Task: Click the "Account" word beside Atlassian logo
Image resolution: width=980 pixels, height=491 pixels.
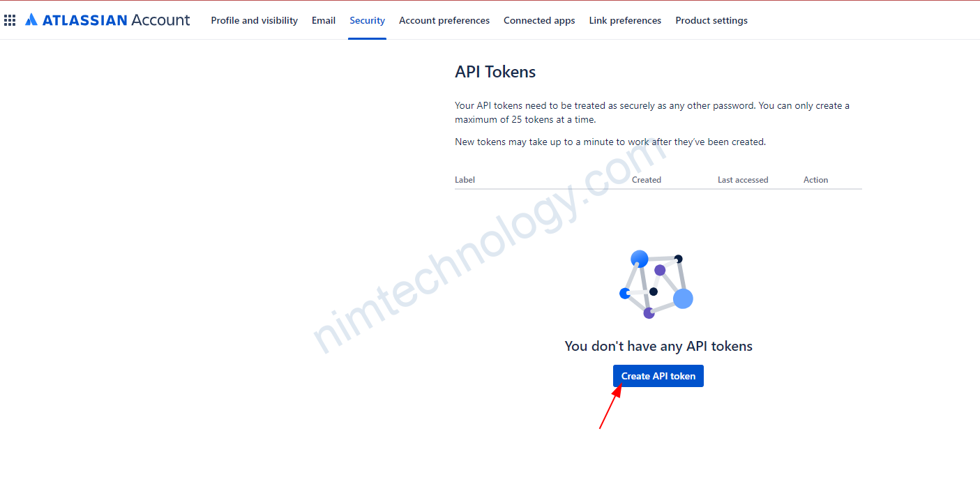Action: click(160, 20)
